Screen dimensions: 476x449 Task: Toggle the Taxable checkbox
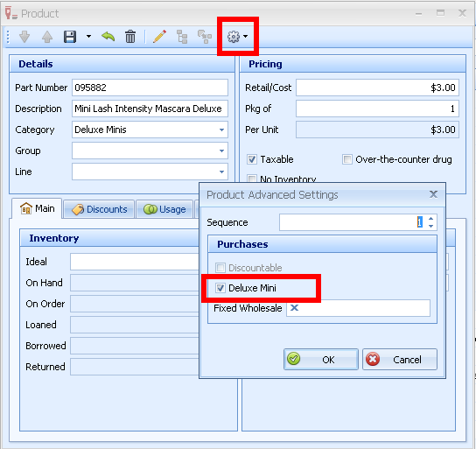[x=252, y=159]
